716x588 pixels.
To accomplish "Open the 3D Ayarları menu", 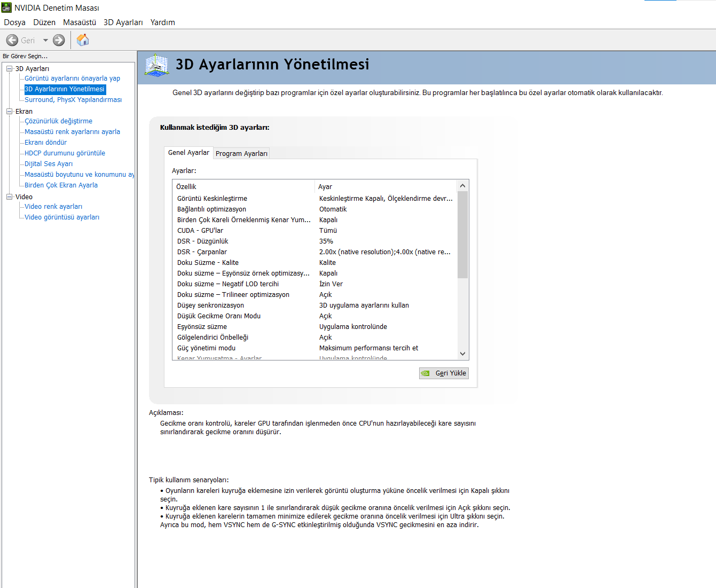I will tap(123, 22).
